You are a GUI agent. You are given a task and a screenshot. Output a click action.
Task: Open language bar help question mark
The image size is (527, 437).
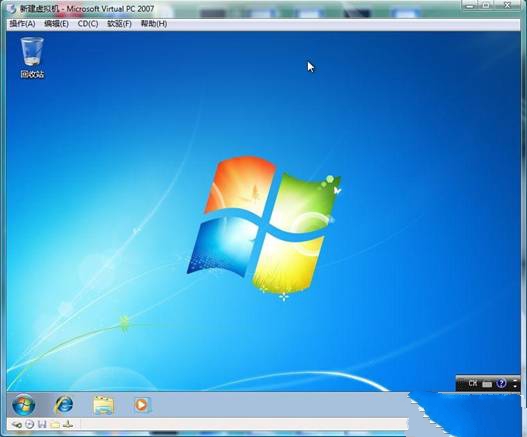[x=501, y=384]
